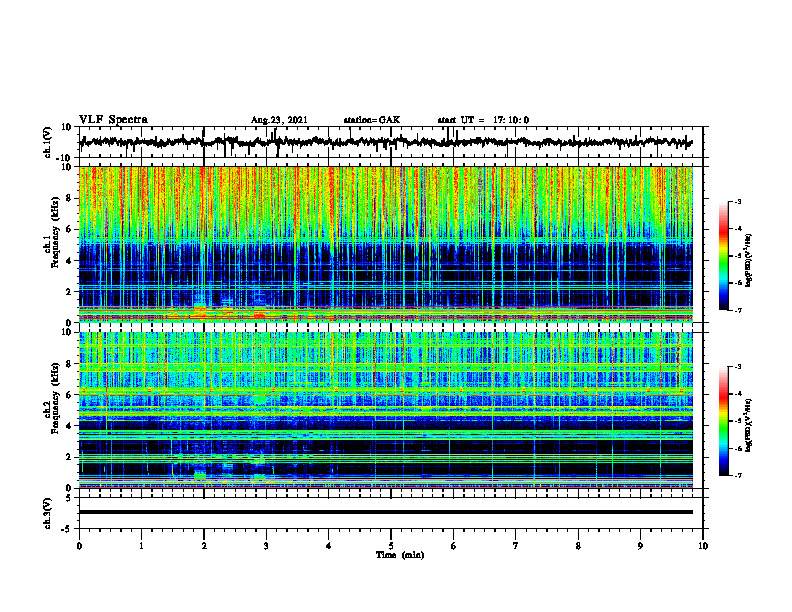Click time axis tick label "0"
Viewport: 792px width, 612px height.
pos(79,546)
